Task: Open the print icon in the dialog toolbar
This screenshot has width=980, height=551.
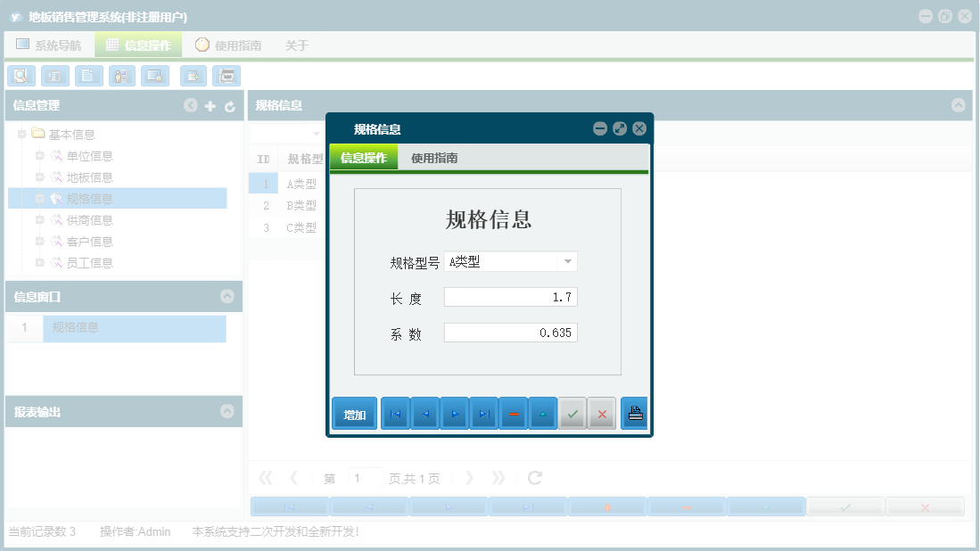Action: click(x=634, y=413)
